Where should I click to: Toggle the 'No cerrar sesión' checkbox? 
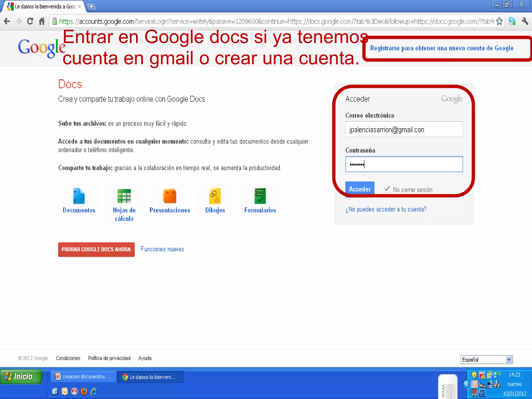tap(387, 189)
